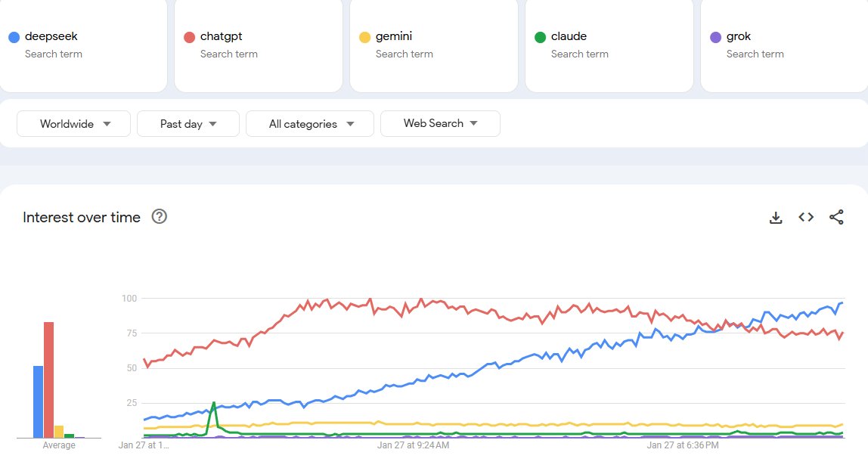Share the Interest over time chart
The width and height of the screenshot is (868, 468).
coord(836,218)
